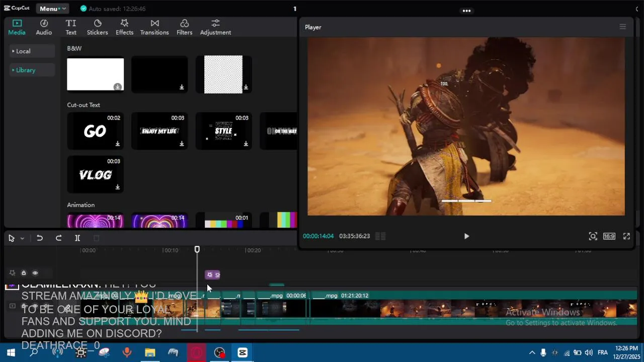
Task: Open the Audio tab
Action: click(x=44, y=27)
